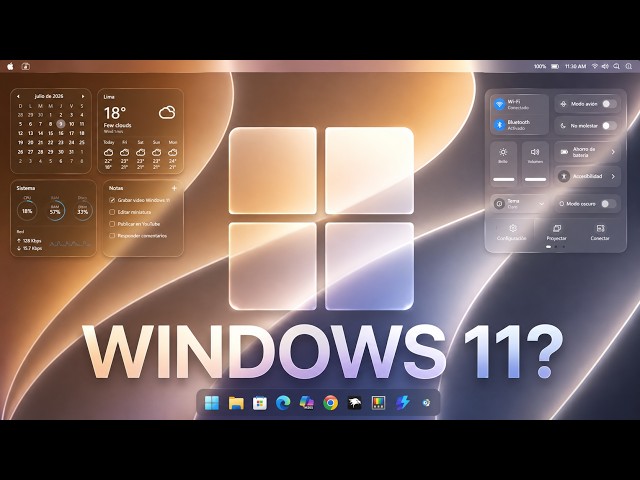Click the 128 Kbps upload value
The width and height of the screenshot is (640, 480).
click(x=33, y=241)
